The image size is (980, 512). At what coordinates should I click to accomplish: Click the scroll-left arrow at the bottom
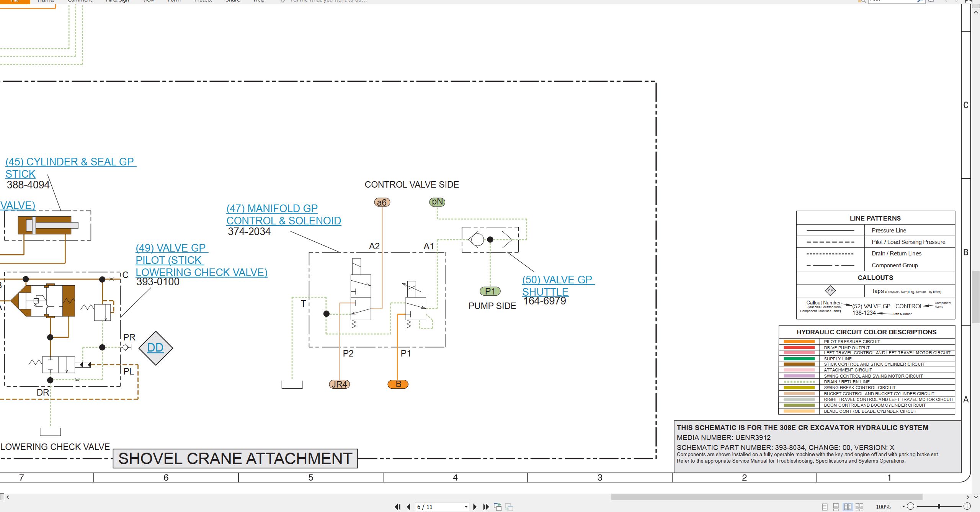click(x=8, y=497)
